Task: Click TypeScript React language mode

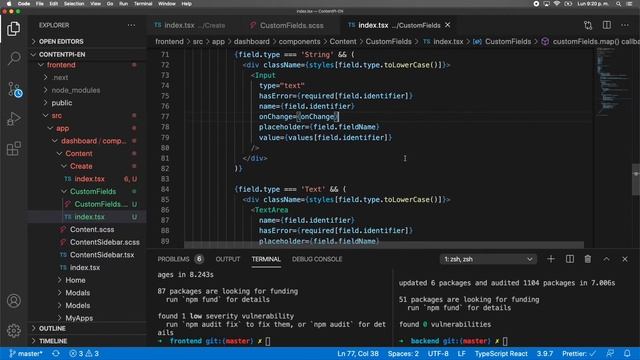Action: pos(501,353)
